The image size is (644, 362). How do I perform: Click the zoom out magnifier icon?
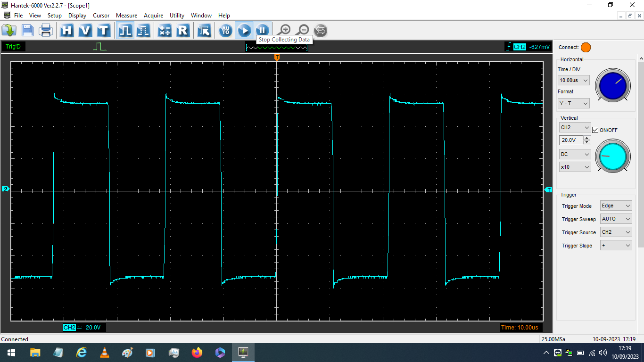pos(303,31)
